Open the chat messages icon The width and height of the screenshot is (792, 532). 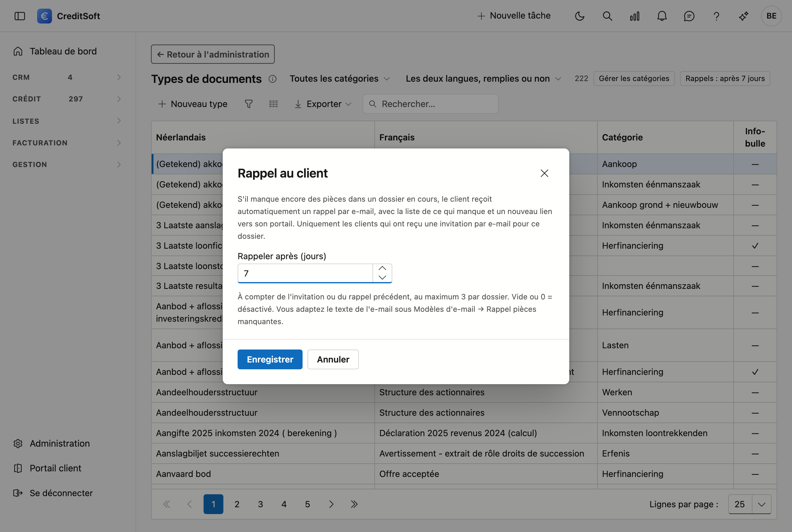689,16
